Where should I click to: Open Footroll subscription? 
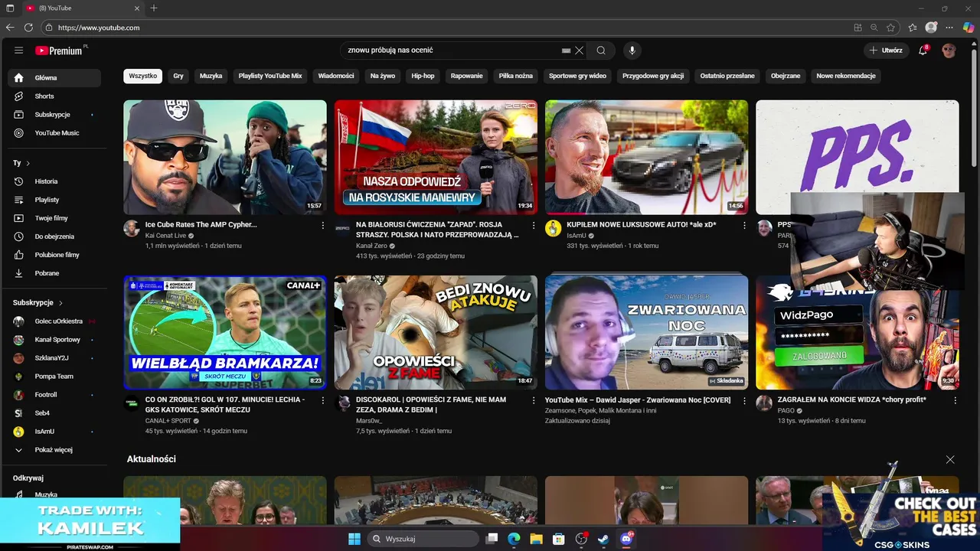click(54, 395)
